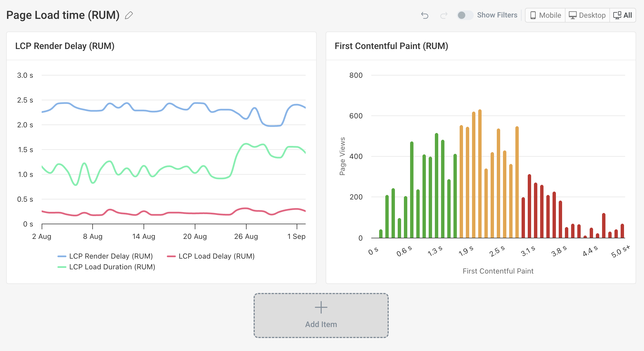Select the All devices view
The width and height of the screenshot is (644, 351).
pos(623,15)
